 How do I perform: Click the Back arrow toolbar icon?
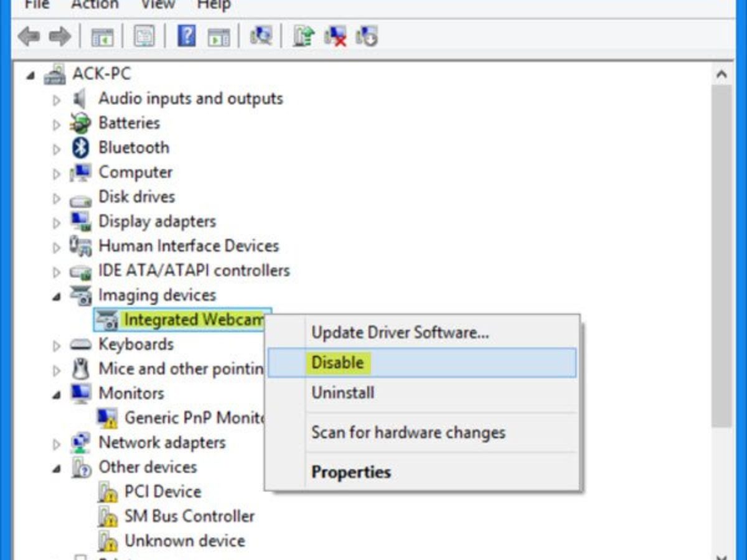29,37
